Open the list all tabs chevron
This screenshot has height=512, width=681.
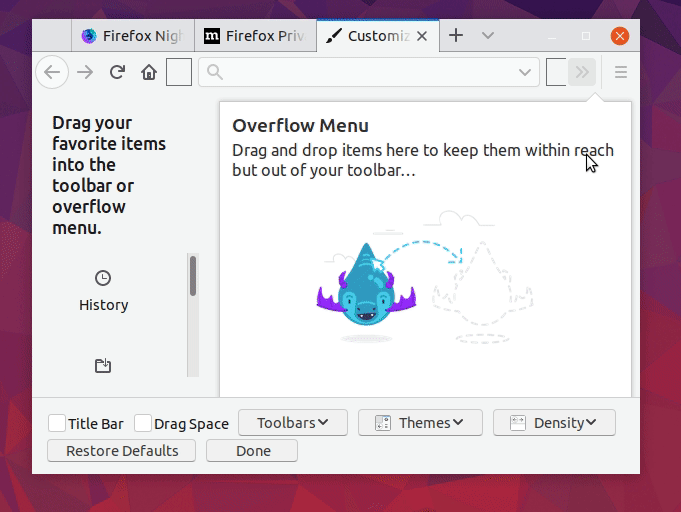(488, 36)
